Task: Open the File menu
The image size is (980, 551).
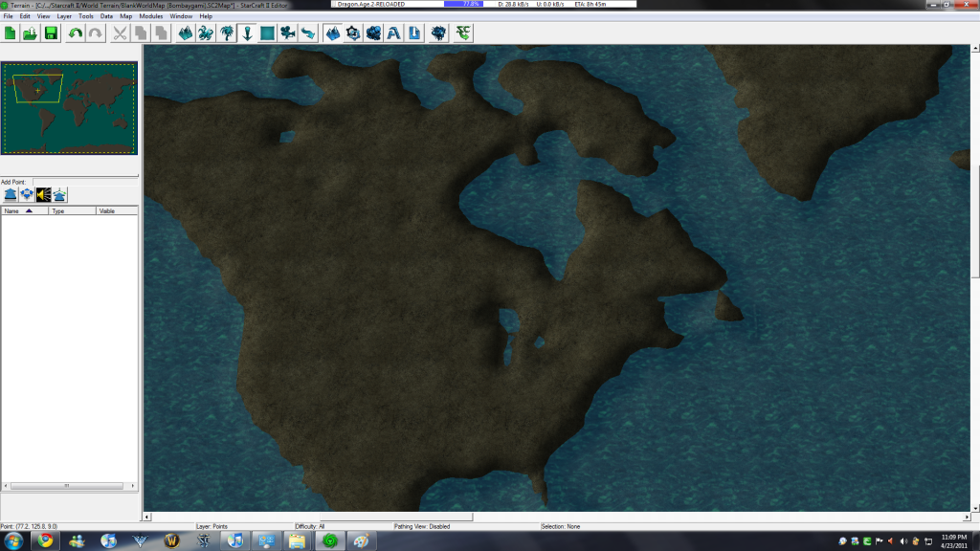Action: [x=8, y=16]
